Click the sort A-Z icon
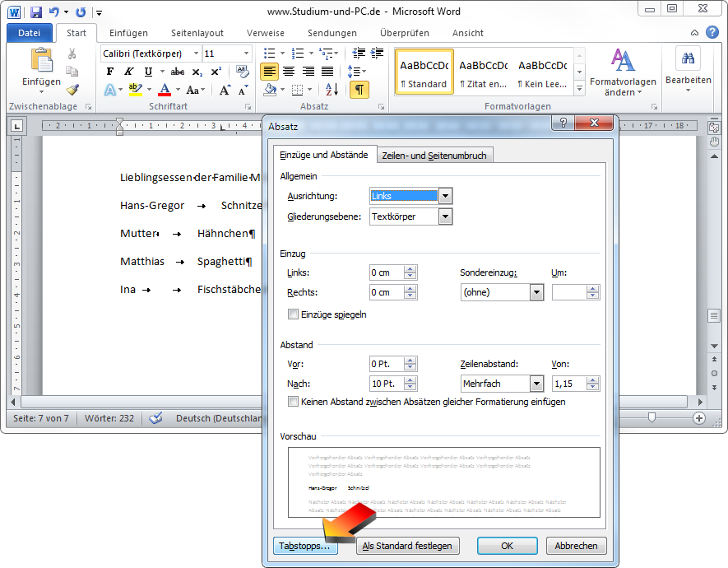The height and width of the screenshot is (568, 728). tap(332, 90)
